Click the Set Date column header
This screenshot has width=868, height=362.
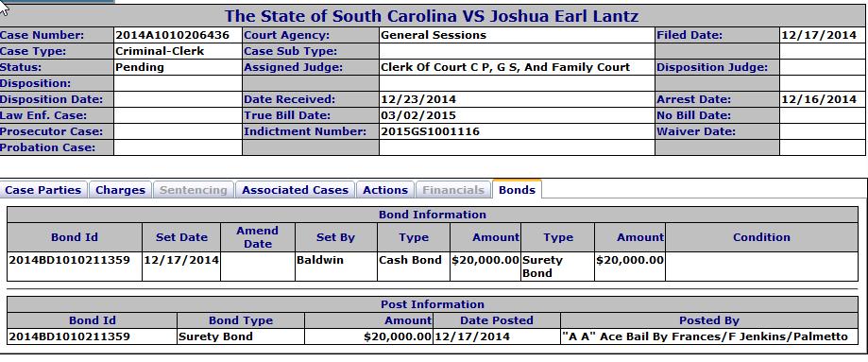click(181, 237)
